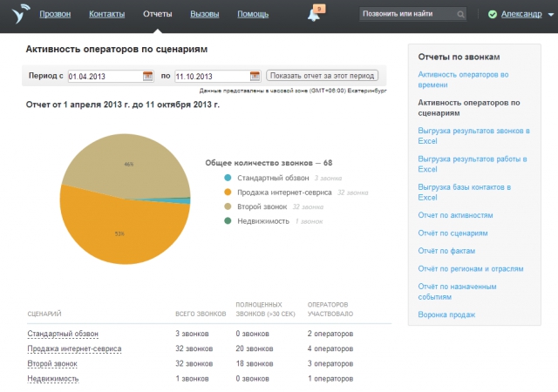Click the '2 операторов' table cell
This screenshot has width=558, height=392.
click(x=330, y=334)
